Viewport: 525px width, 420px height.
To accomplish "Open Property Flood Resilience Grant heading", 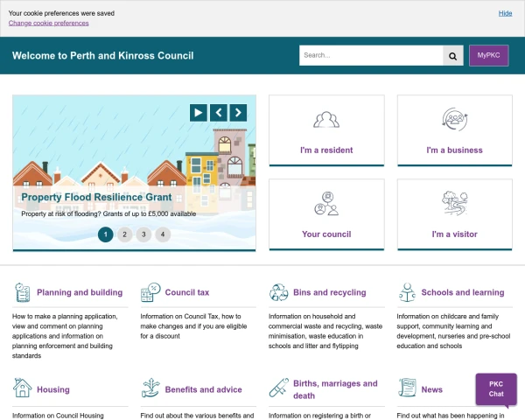I will [x=96, y=197].
